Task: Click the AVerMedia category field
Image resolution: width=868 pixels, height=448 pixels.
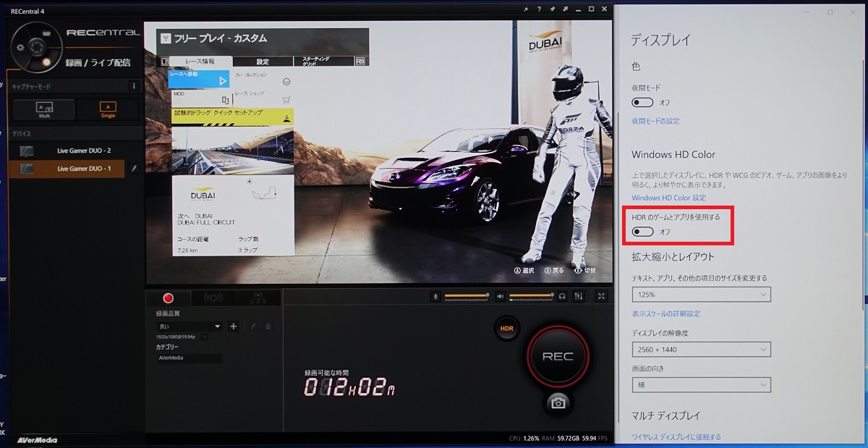Action: pos(189,358)
